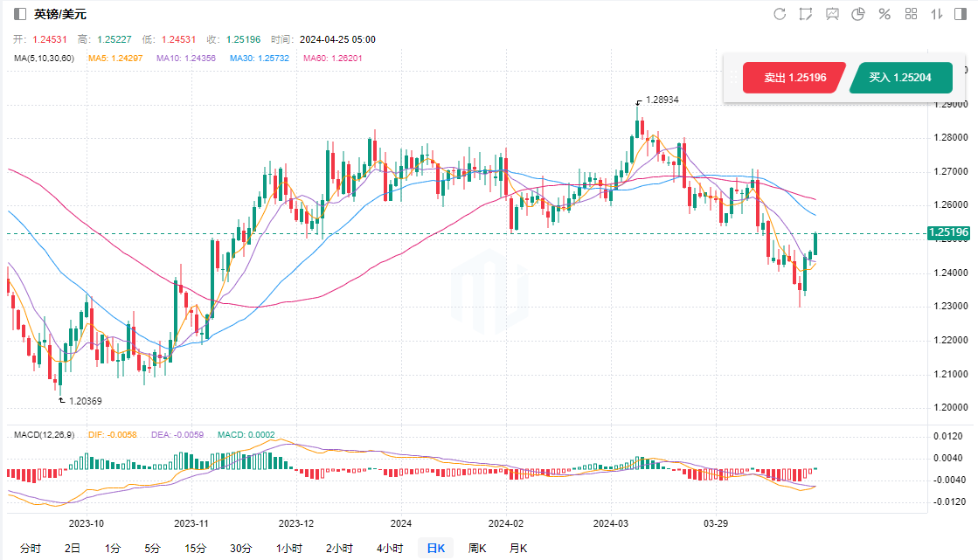
Task: Toggle the right sidebar panel icon
Action: point(961,14)
